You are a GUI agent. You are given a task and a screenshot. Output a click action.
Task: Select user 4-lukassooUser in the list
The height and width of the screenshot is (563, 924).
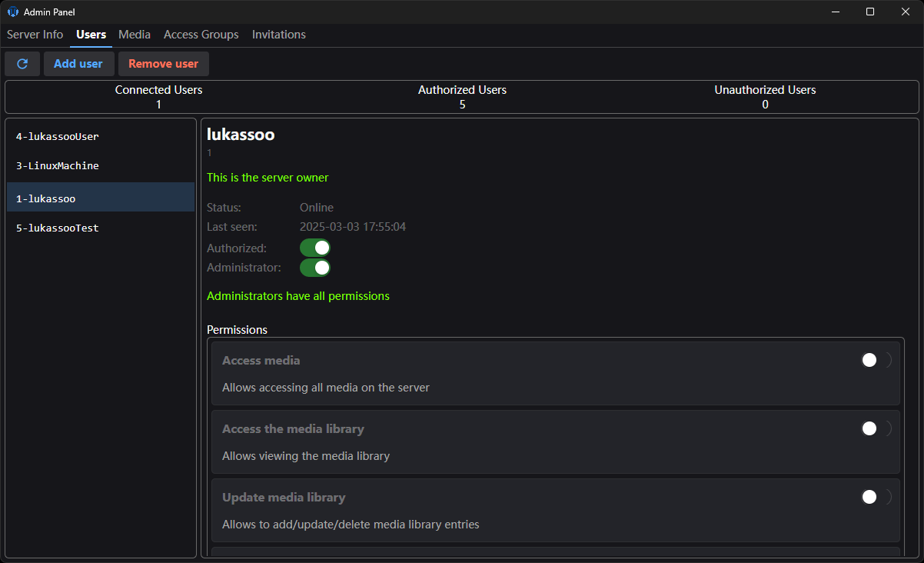101,136
